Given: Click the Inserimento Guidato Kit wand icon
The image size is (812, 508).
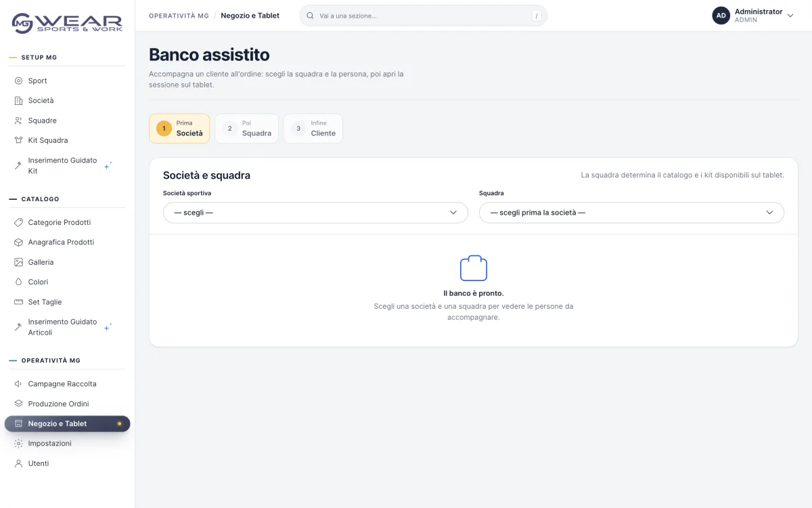Looking at the screenshot, I should 18,165.
